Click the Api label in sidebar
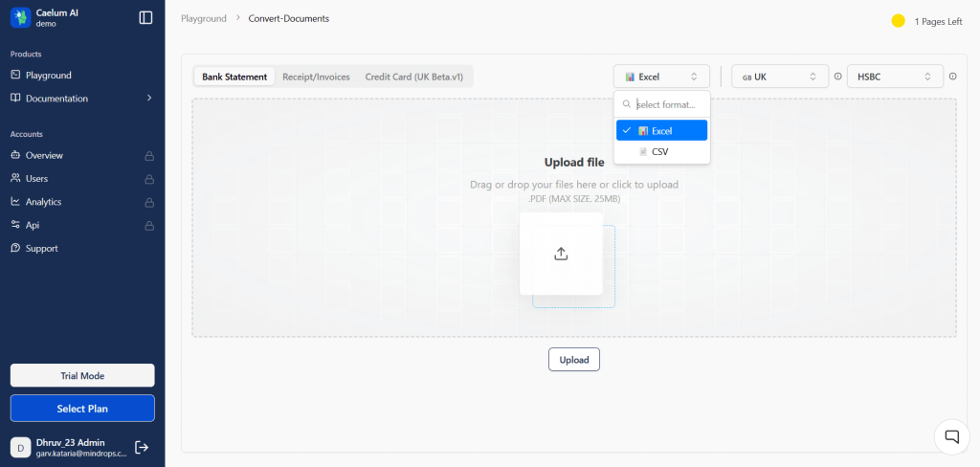This screenshot has height=467, width=980. [x=33, y=225]
